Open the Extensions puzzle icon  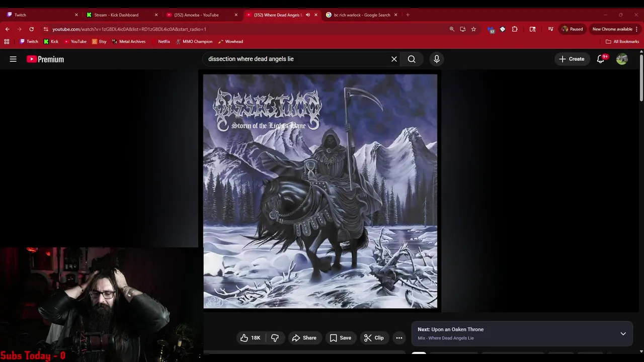514,29
